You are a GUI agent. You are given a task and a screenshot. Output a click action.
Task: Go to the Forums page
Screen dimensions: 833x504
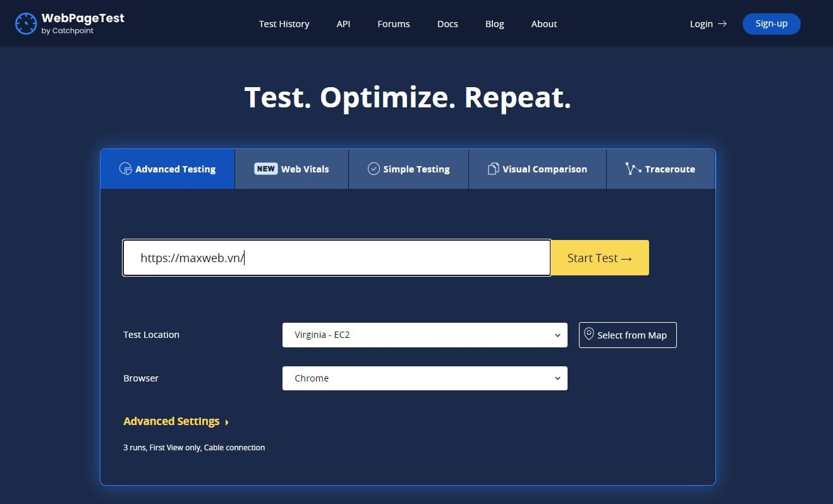tap(394, 24)
